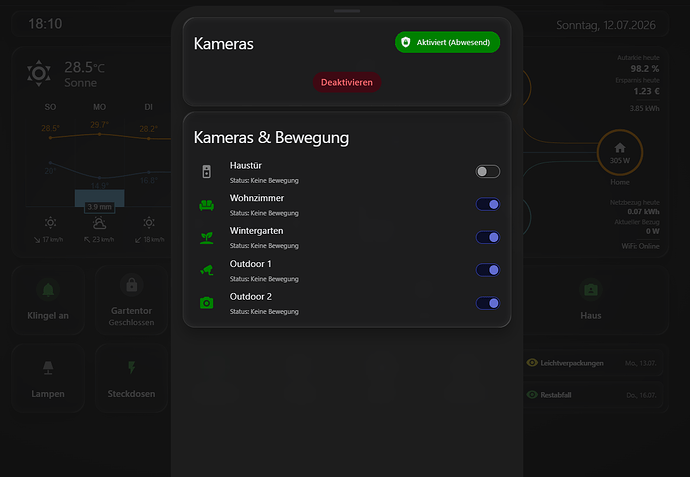Toggle the Outdoor 2 camera switch
The image size is (690, 477).
tap(488, 303)
